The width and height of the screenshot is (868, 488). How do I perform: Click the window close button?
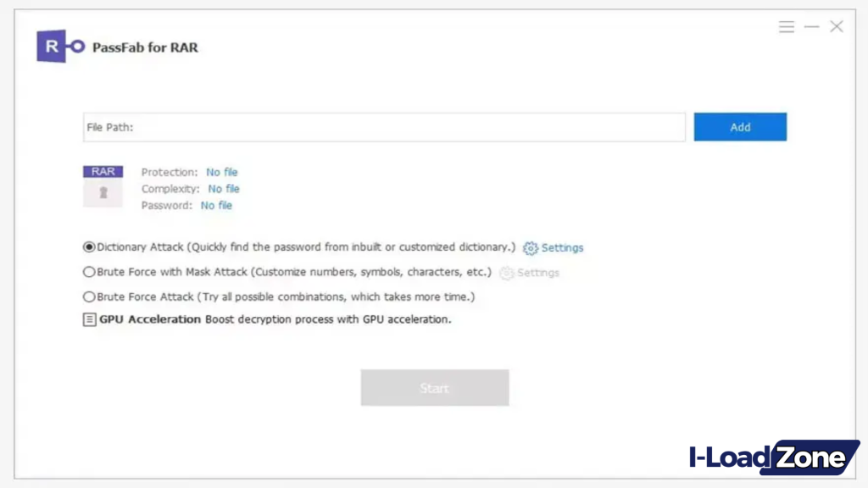tap(837, 26)
